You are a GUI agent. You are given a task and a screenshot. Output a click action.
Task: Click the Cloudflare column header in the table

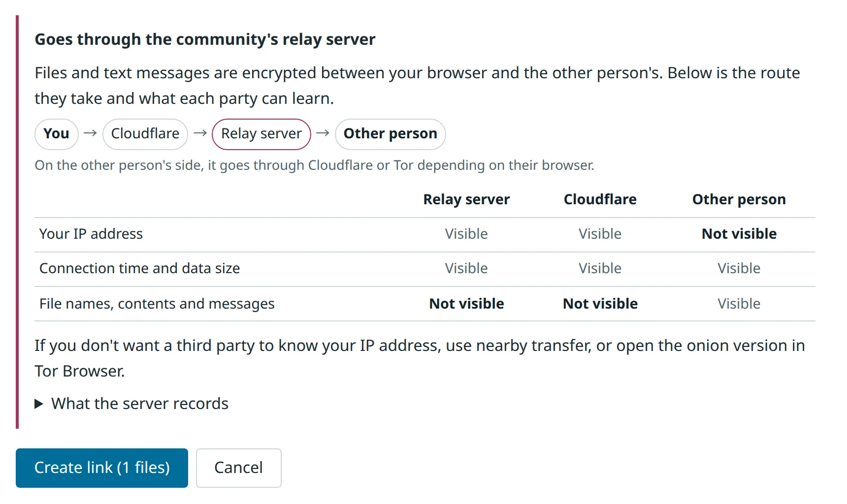click(x=600, y=199)
